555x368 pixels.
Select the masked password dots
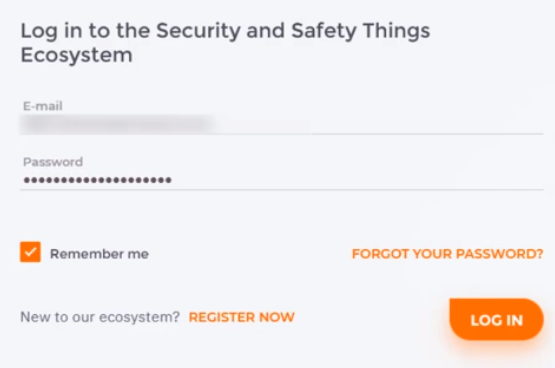pos(98,180)
